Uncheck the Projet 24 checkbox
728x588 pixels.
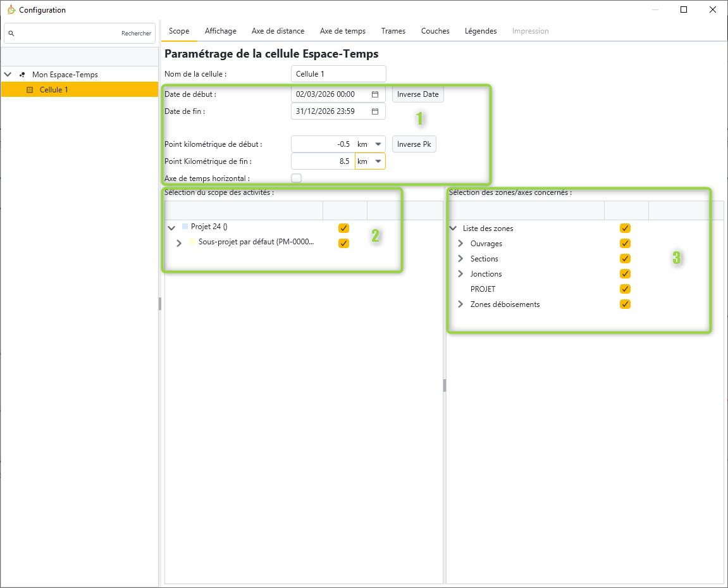point(343,228)
